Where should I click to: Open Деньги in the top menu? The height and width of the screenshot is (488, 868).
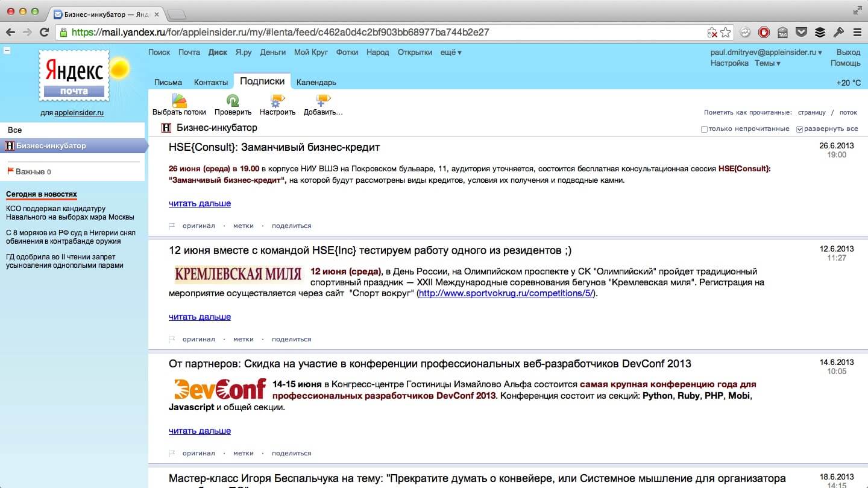click(x=273, y=52)
